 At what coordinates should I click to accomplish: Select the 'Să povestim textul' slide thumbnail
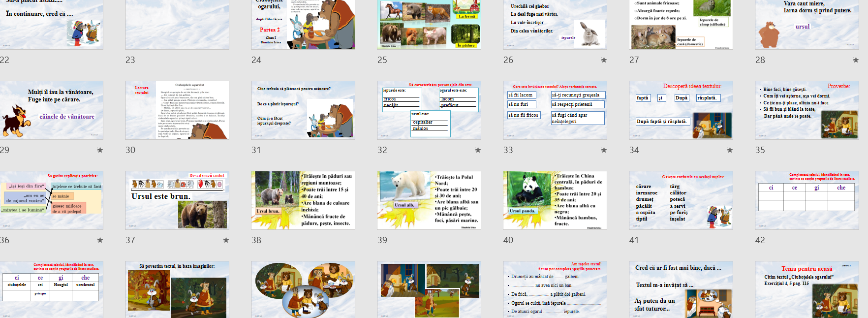point(177,289)
